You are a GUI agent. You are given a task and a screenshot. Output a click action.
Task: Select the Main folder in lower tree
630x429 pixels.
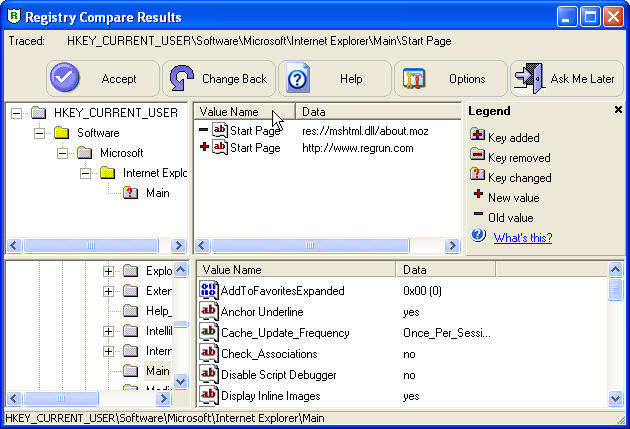click(x=156, y=371)
